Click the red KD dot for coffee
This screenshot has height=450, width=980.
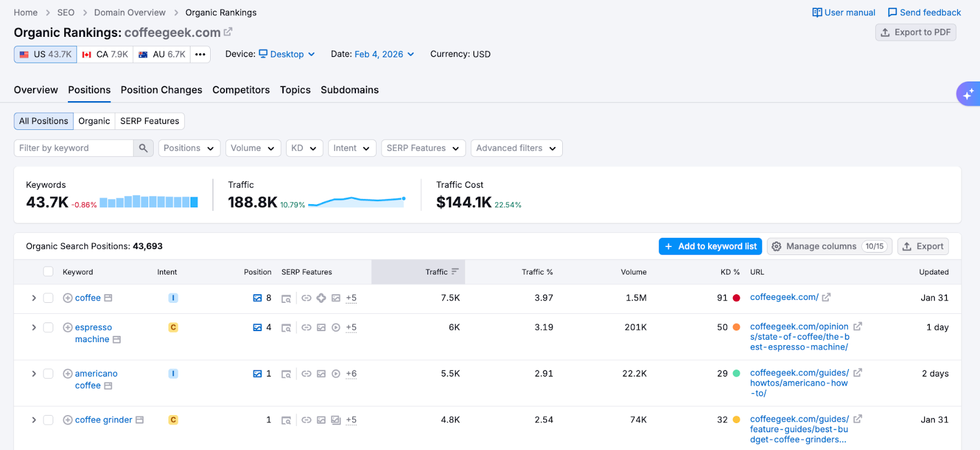(736, 298)
